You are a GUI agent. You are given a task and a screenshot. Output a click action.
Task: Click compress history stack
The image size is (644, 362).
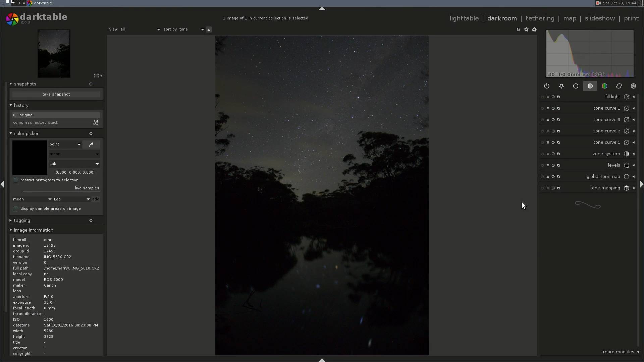36,123
